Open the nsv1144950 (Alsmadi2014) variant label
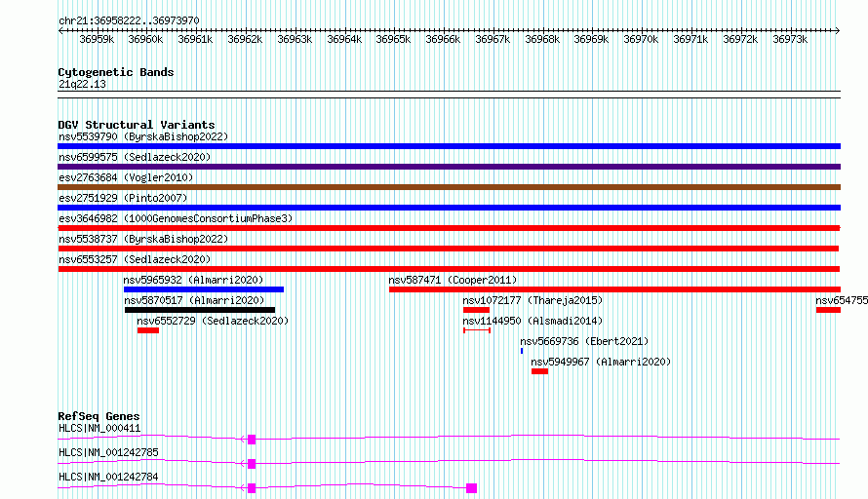Viewport: 868px width, 499px height. (533, 321)
